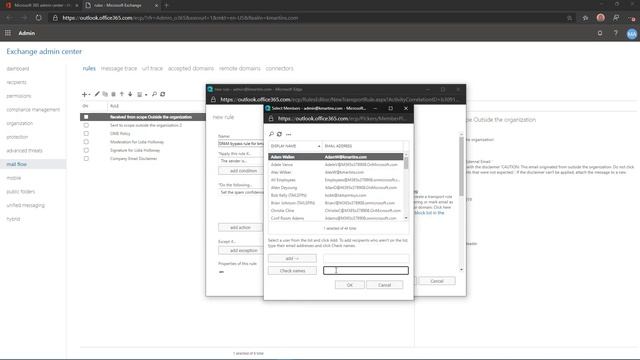Image resolution: width=640 pixels, height=360 pixels.
Task: Click the Check names button
Action: click(292, 271)
